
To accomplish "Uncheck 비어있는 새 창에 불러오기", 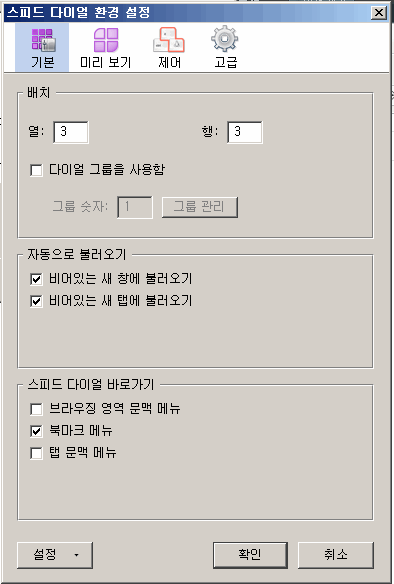I will [36, 279].
